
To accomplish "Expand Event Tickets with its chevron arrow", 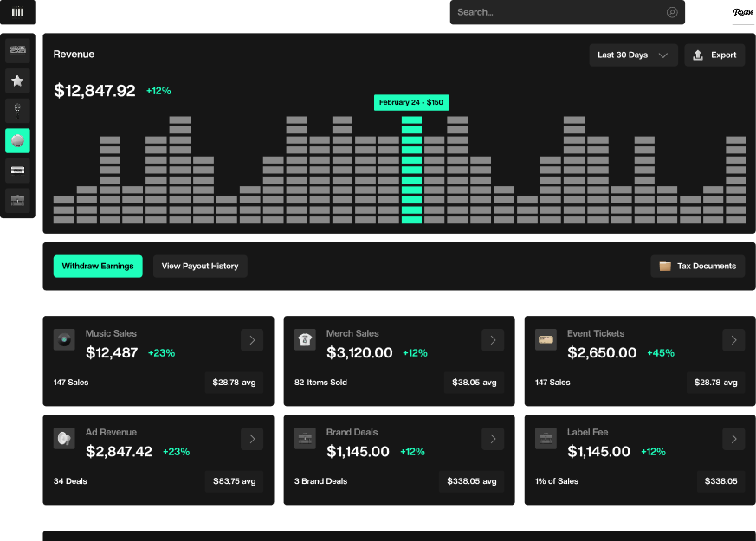I will [x=733, y=340].
